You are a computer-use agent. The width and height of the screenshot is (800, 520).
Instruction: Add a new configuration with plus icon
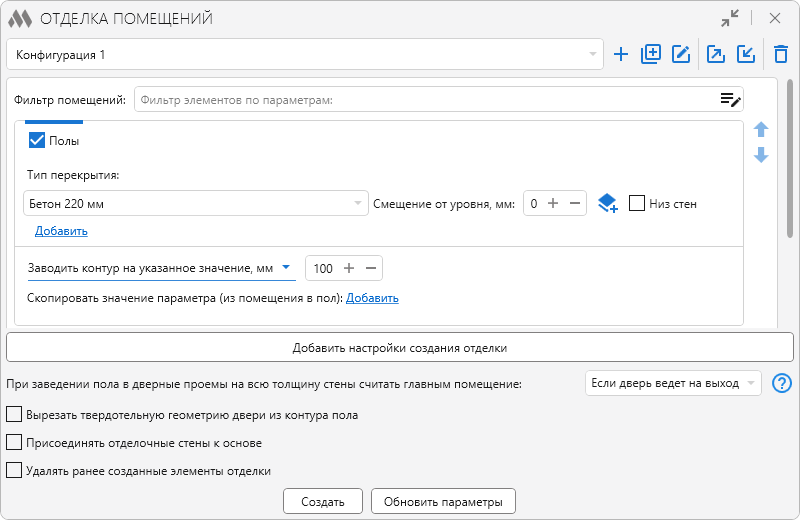coord(620,54)
